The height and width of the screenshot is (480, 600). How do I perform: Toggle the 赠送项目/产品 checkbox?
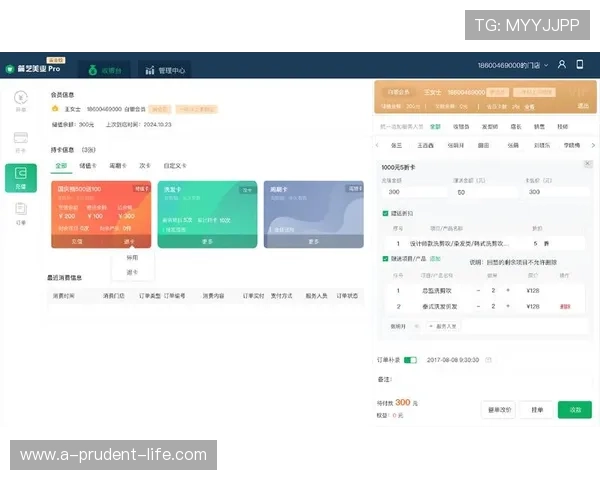385,259
